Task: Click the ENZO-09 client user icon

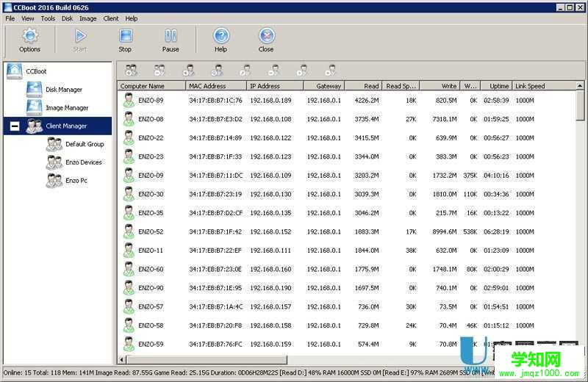Action: pos(129,175)
